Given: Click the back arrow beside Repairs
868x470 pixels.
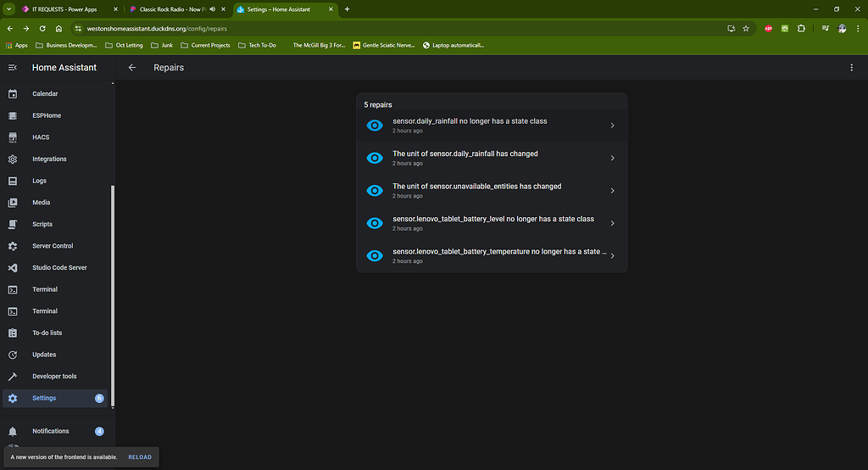Looking at the screenshot, I should 132,68.
